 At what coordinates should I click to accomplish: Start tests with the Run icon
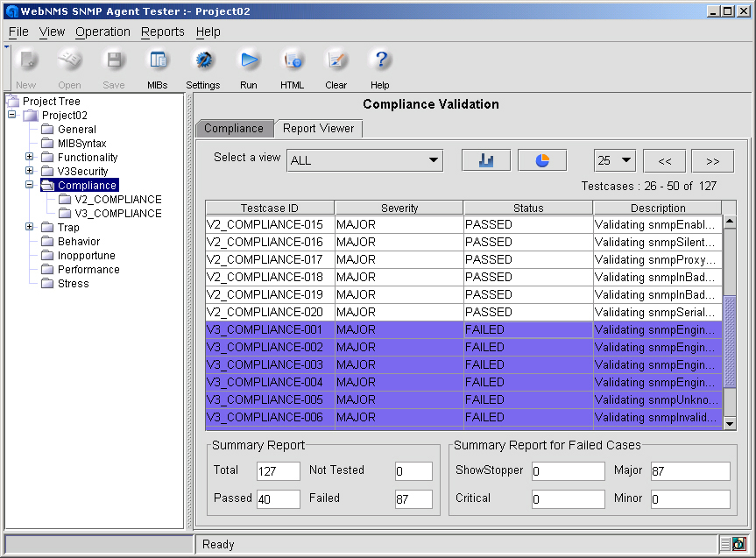click(x=249, y=60)
